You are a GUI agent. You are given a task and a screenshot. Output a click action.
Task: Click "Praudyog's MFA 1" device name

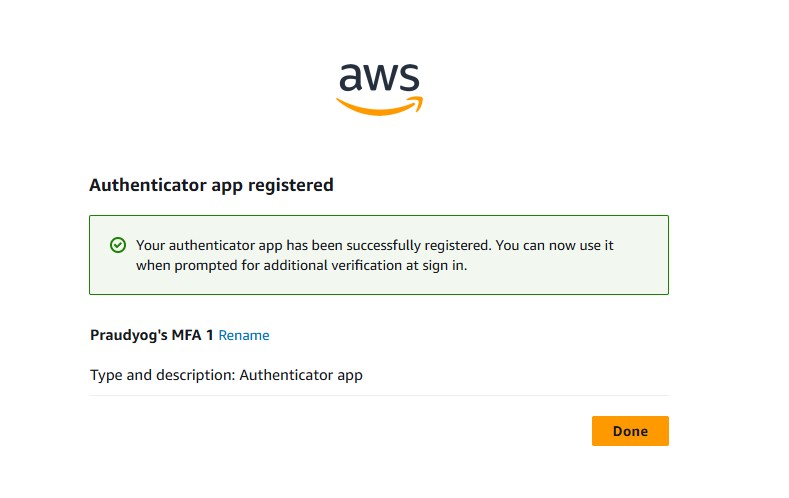click(x=152, y=336)
